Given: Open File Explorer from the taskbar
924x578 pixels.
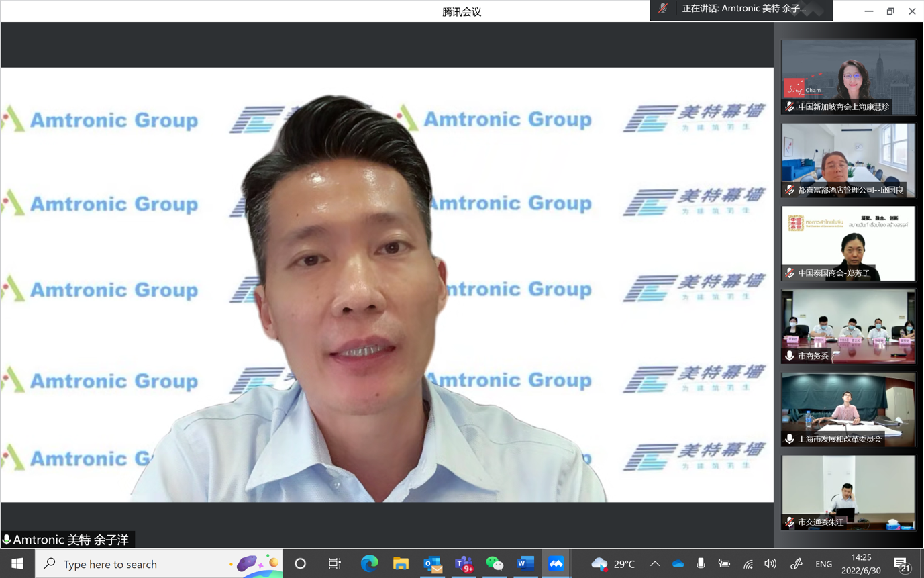Looking at the screenshot, I should coord(401,564).
